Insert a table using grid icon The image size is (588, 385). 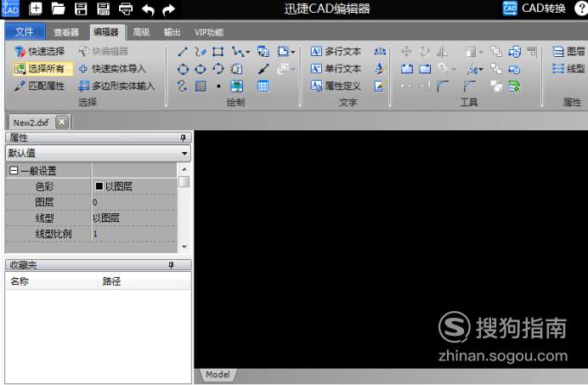[263, 87]
